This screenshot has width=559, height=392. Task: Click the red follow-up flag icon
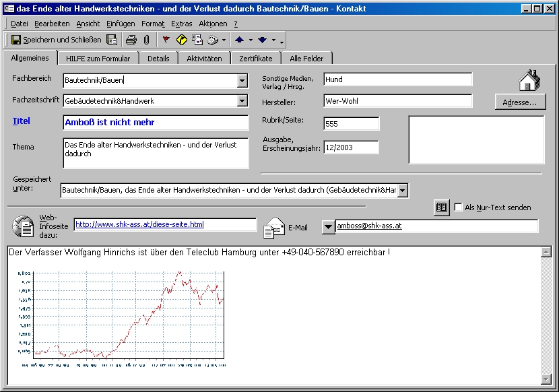click(166, 40)
